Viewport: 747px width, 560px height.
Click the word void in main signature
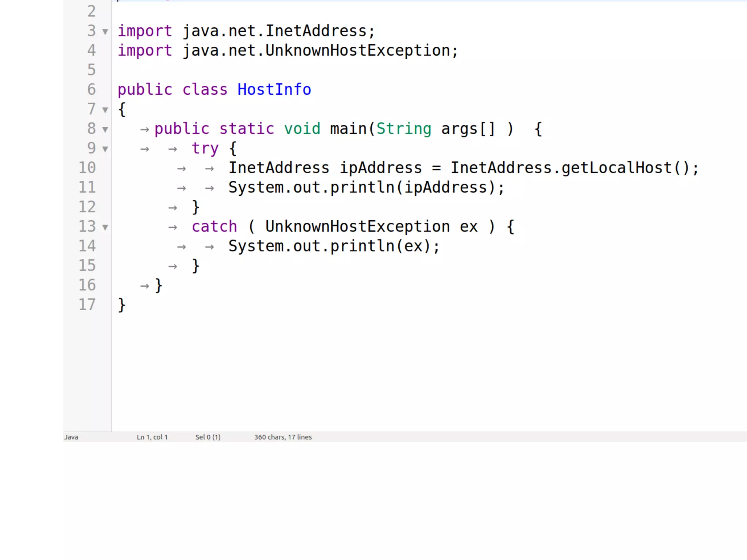(x=302, y=129)
